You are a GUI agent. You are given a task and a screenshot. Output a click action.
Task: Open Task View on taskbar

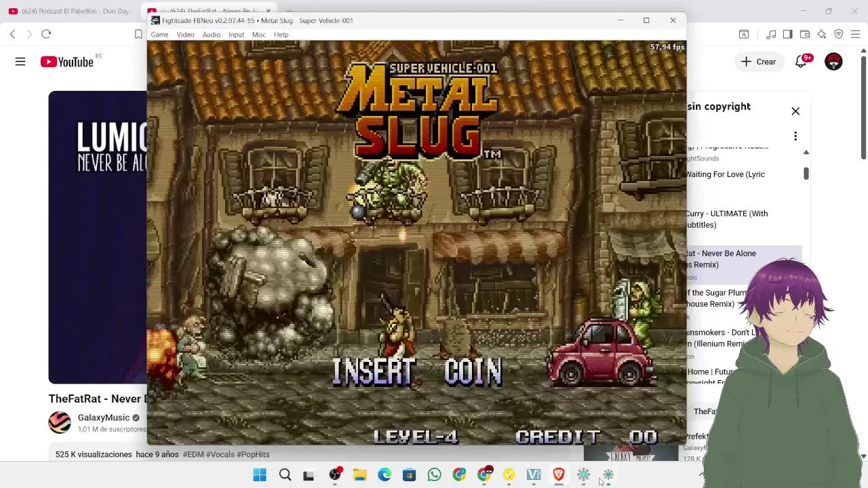pyautogui.click(x=309, y=475)
